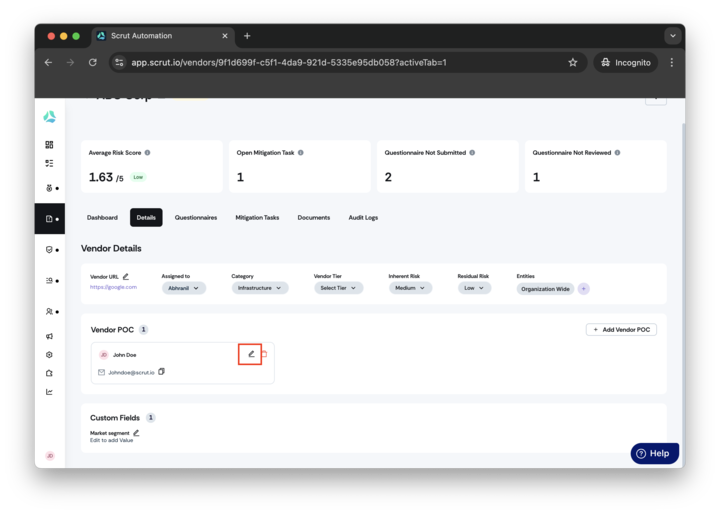Delete John Doe vendor POC

264,354
